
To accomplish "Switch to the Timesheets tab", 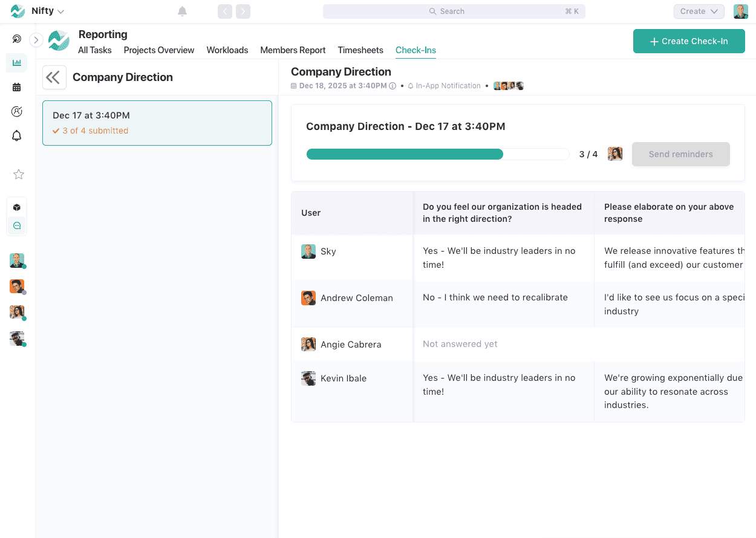I will [x=360, y=50].
